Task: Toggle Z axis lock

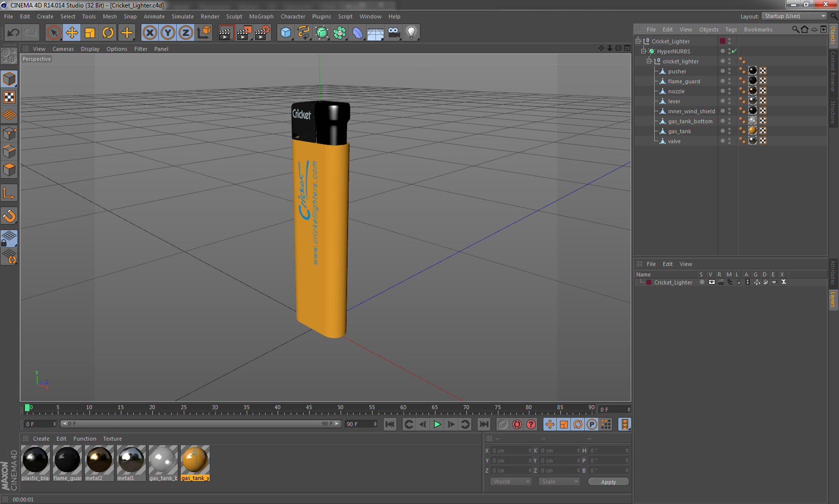Action: tap(186, 33)
